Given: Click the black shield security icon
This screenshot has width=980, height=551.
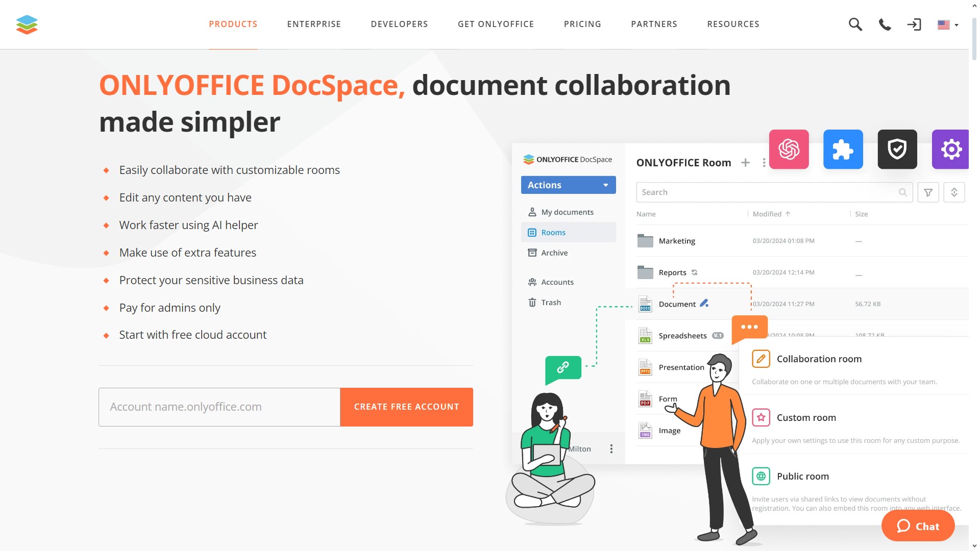Looking at the screenshot, I should (897, 149).
